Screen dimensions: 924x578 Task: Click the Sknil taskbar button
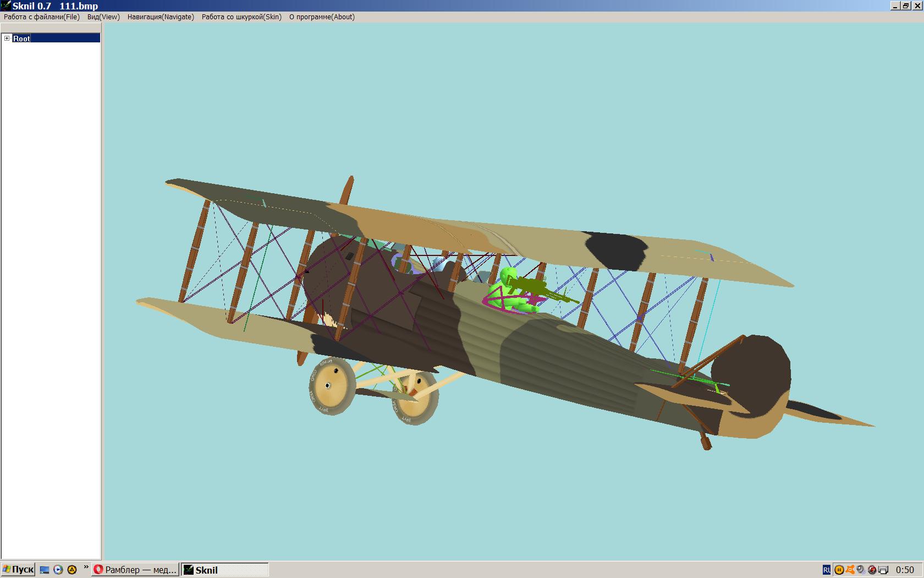click(x=225, y=570)
